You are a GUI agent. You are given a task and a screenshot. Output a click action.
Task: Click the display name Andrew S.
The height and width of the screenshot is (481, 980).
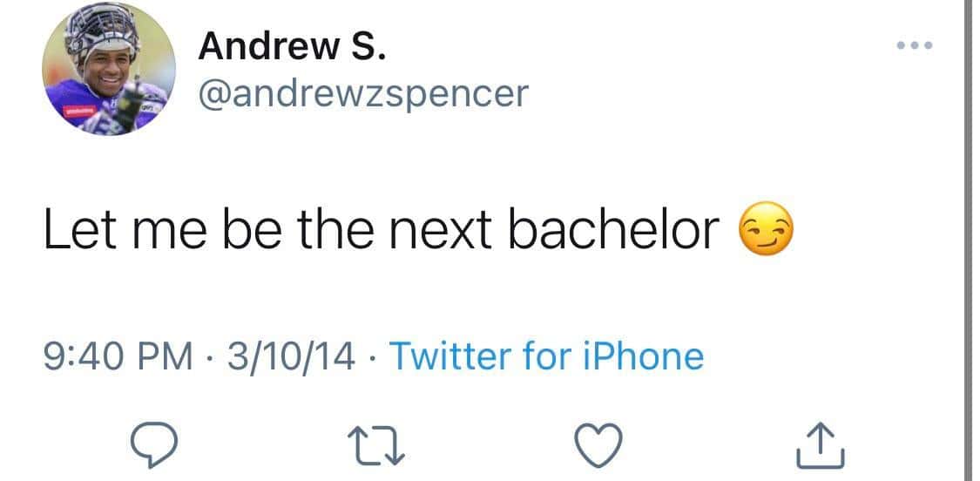click(291, 46)
